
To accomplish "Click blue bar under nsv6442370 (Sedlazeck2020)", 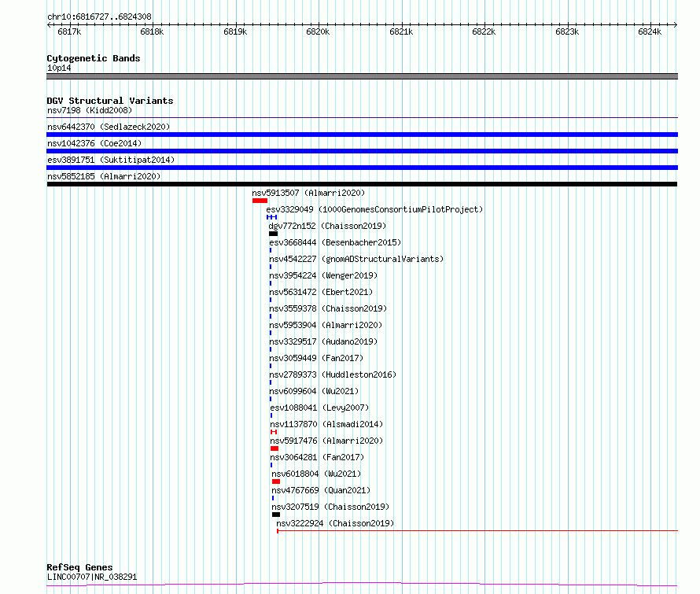I will click(362, 135).
